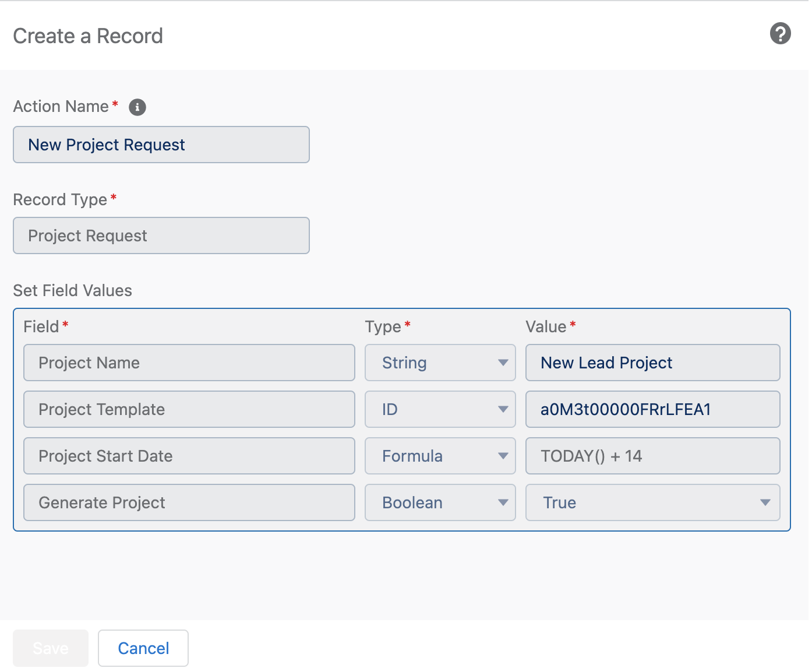This screenshot has width=812, height=668.
Task: Click the info icon beside Action Name
Action: (x=137, y=107)
